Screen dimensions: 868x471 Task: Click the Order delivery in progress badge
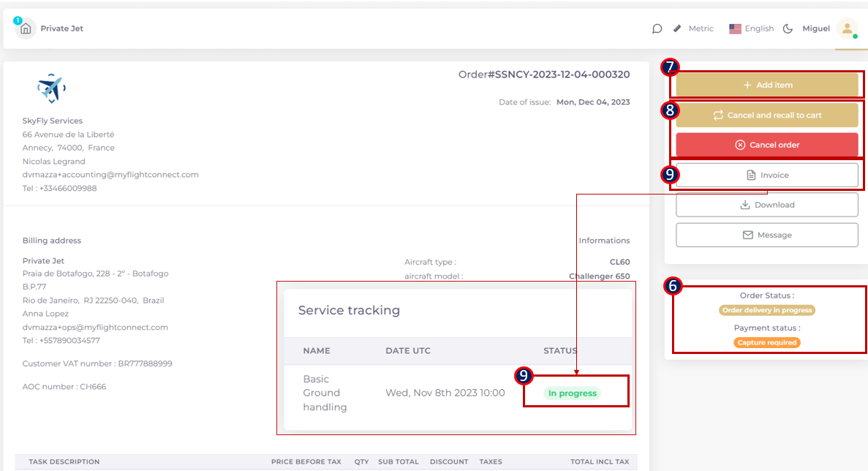point(766,310)
